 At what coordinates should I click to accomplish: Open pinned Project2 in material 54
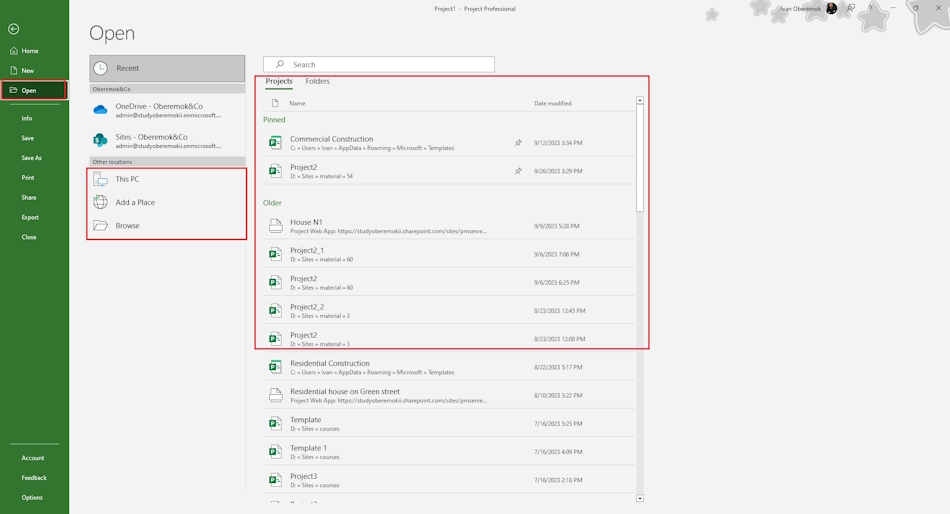(449, 171)
